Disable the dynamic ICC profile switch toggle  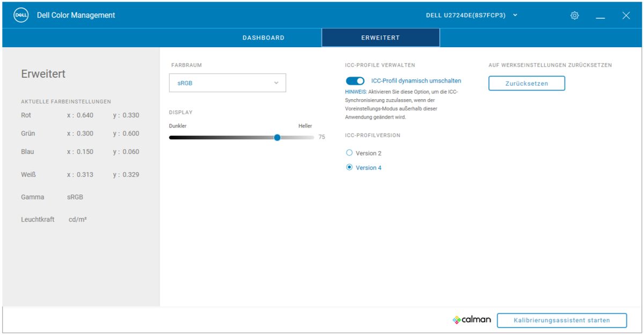[355, 81]
